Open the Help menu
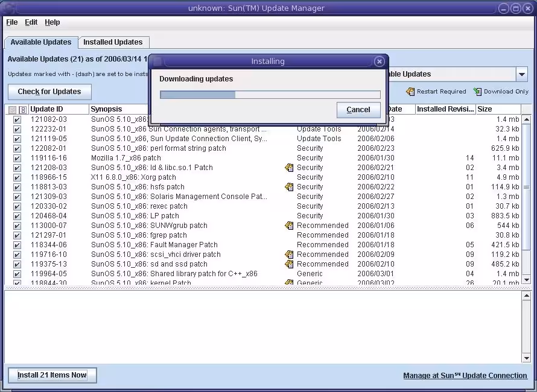Image resolution: width=537 pixels, height=392 pixels. pos(52,22)
